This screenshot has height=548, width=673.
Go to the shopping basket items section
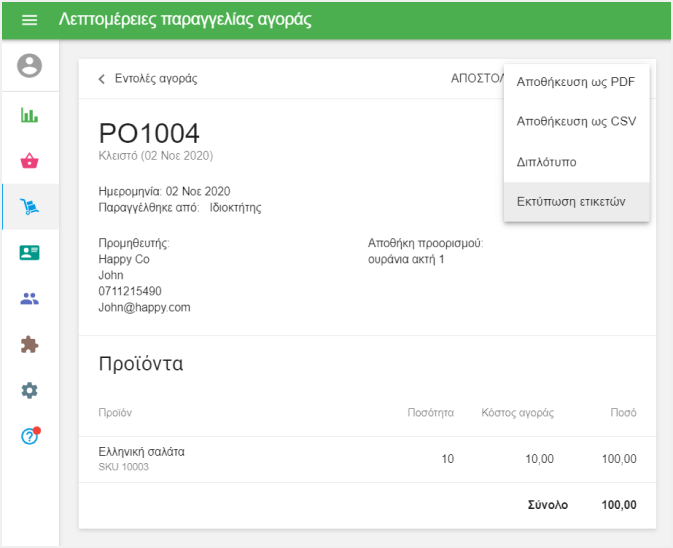[x=30, y=161]
